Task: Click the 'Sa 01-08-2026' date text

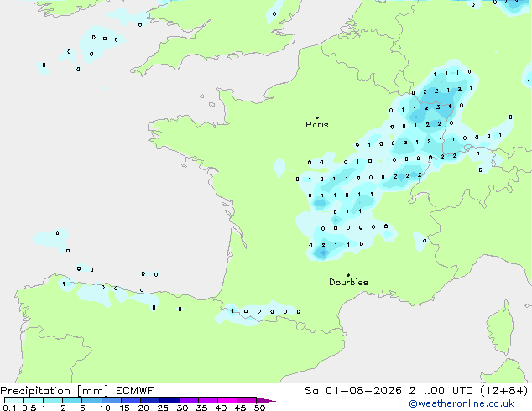Action: [x=353, y=391]
